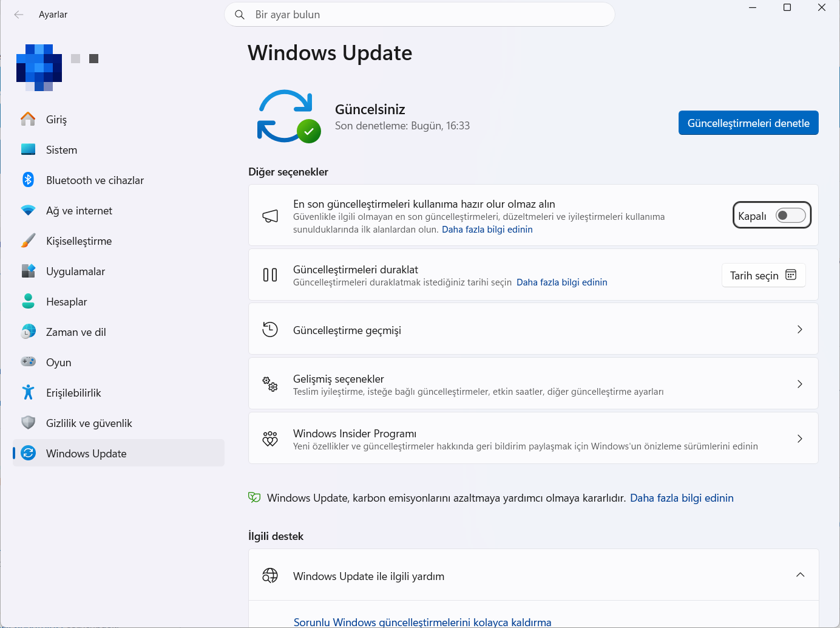The image size is (840, 628).
Task: Click the paintbrush icon for Kişiselleştirme
Action: pos(28,241)
